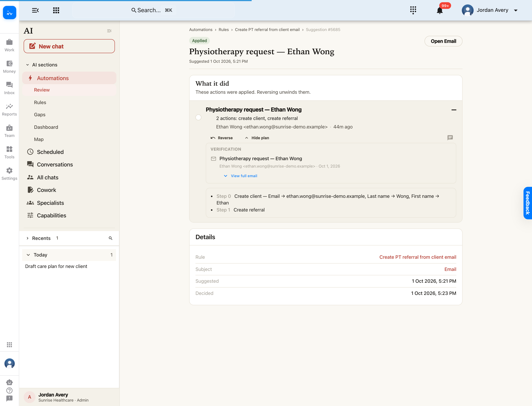Click the small apps grid at rail bottom

tap(9, 345)
